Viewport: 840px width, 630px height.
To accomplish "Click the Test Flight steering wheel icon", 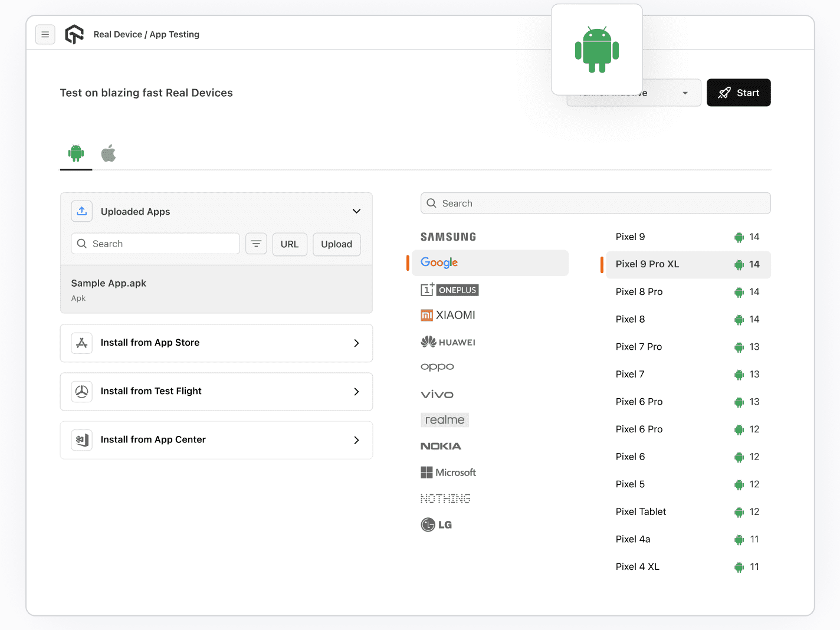I will point(81,391).
